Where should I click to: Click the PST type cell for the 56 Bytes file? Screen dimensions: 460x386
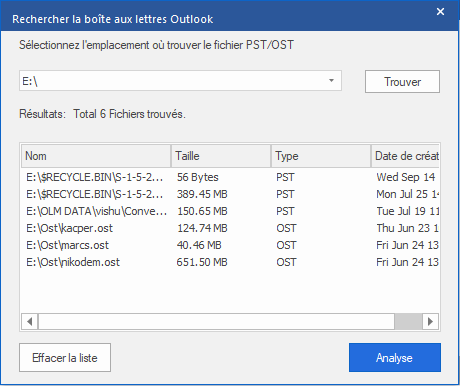[285, 177]
